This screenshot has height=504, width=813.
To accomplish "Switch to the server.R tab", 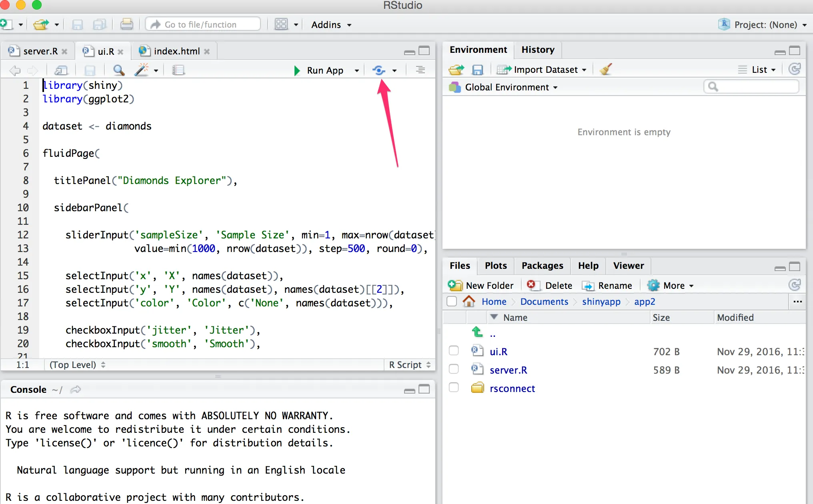I will [40, 51].
